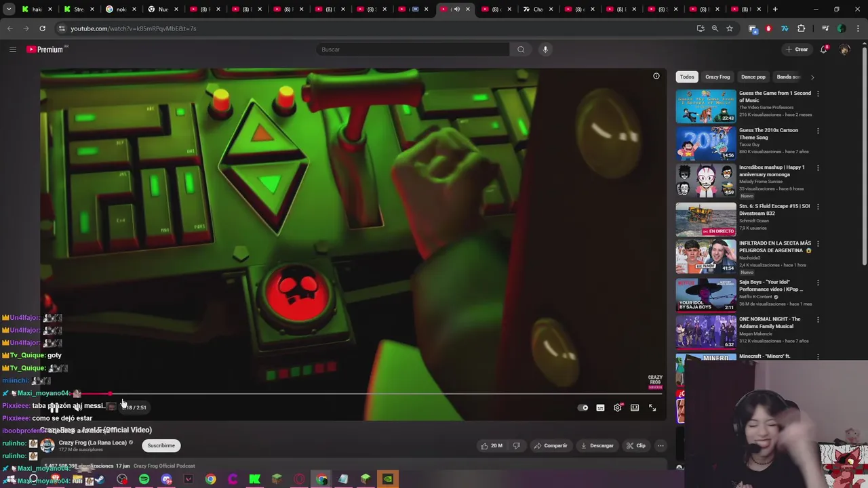Open Crazy Frog (La Rana Loca) channel link
The height and width of the screenshot is (488, 868).
(93, 443)
